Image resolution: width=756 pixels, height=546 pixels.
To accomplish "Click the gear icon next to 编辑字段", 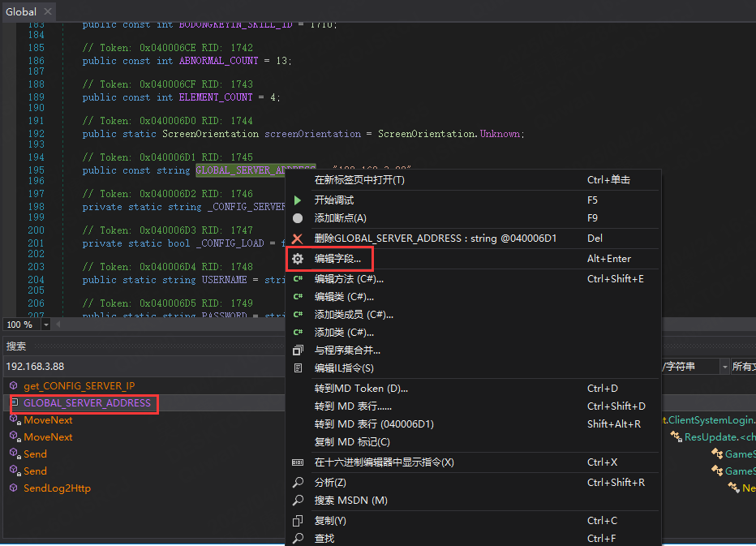I will (x=298, y=259).
